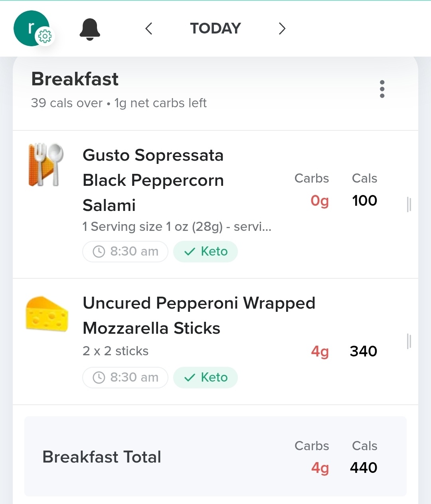431x504 pixels.
Task: Open Breakfast three-dot options menu
Action: tap(382, 89)
